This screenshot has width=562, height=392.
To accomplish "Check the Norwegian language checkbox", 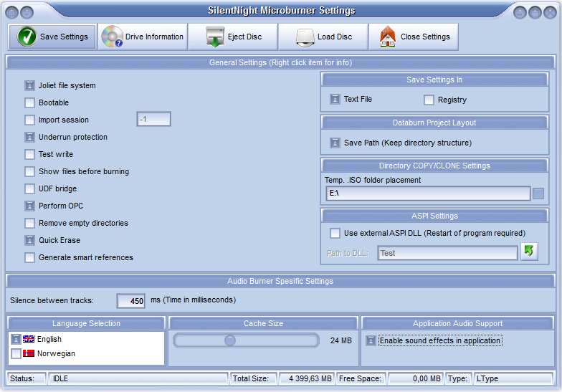I will (x=16, y=354).
